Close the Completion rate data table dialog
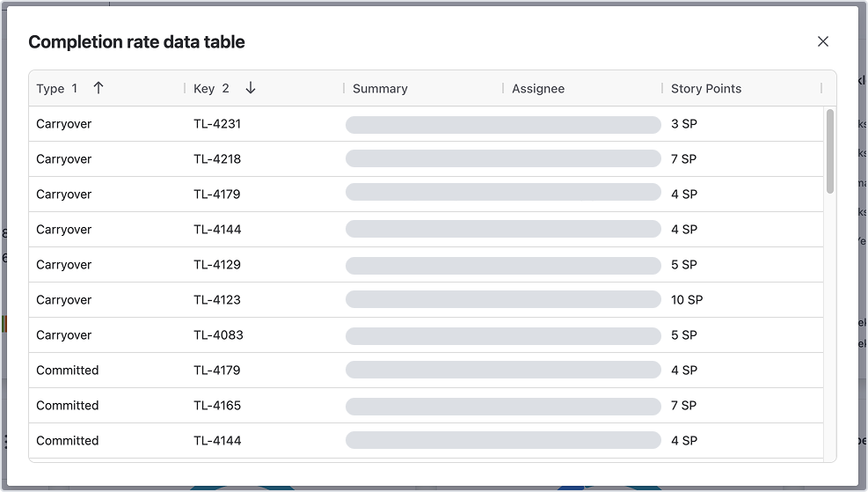Image resolution: width=868 pixels, height=492 pixels. (x=823, y=41)
